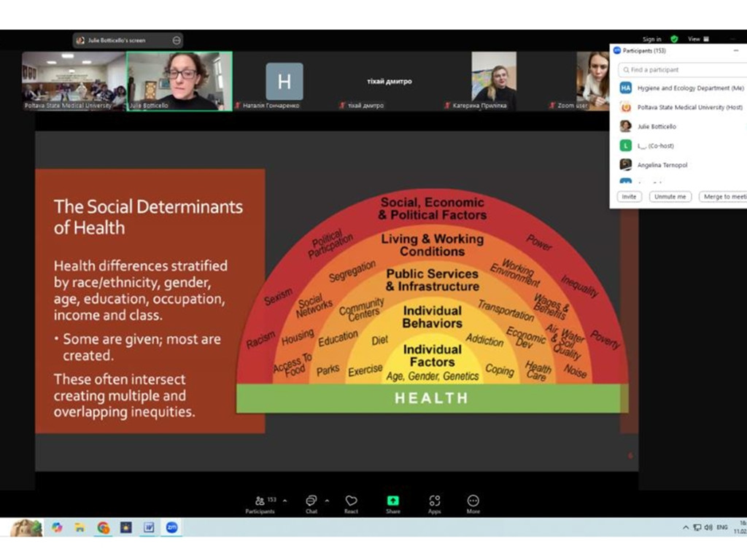
Task: Click the Invite button
Action: tap(629, 197)
